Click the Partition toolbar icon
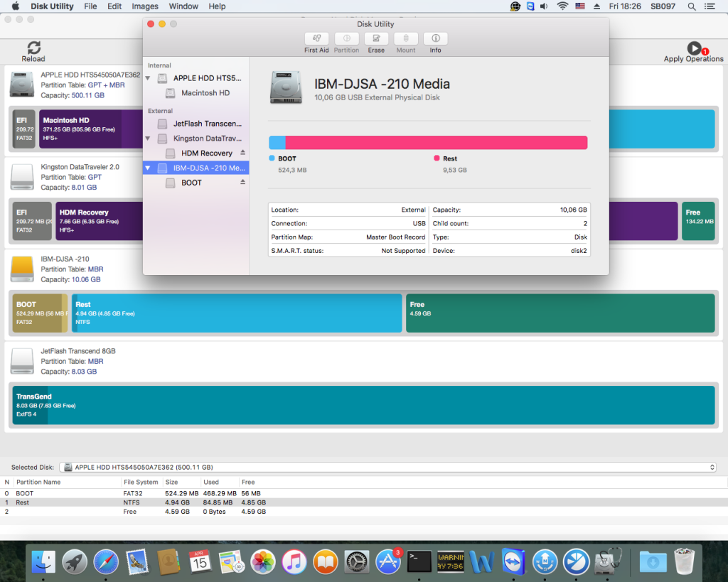This screenshot has width=728, height=582. pyautogui.click(x=346, y=38)
